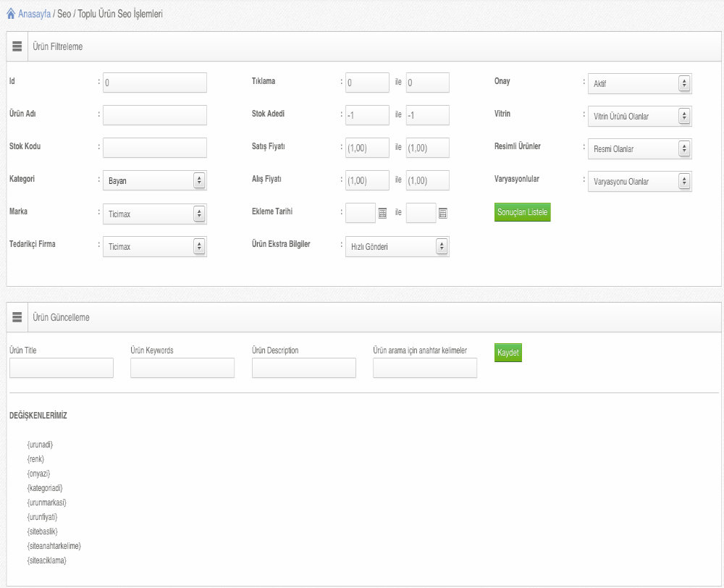
Task: Expand the Vitrin dropdown
Action: coord(639,116)
